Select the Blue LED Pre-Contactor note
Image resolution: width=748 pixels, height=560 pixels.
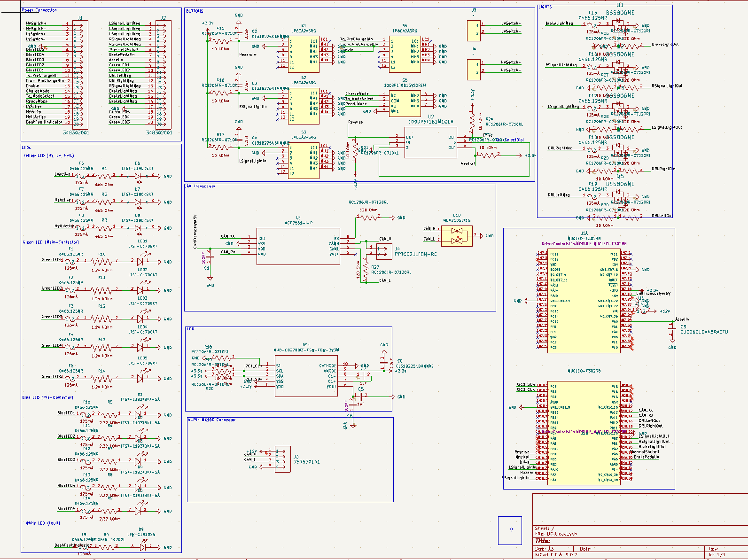(47, 397)
